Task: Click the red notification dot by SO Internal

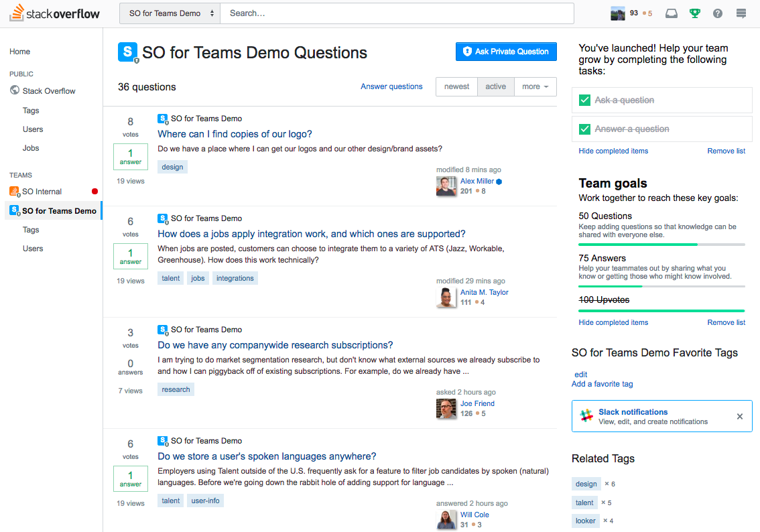Action: point(94,192)
